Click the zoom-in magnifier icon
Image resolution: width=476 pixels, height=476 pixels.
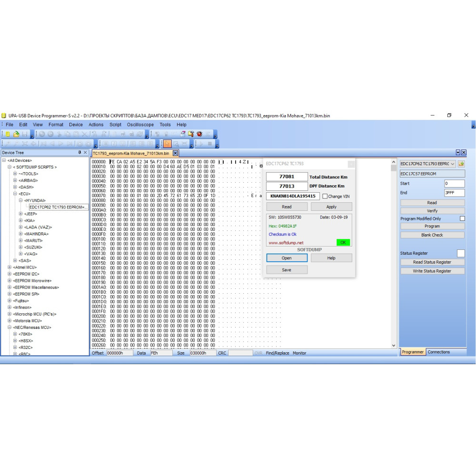pos(7,144)
